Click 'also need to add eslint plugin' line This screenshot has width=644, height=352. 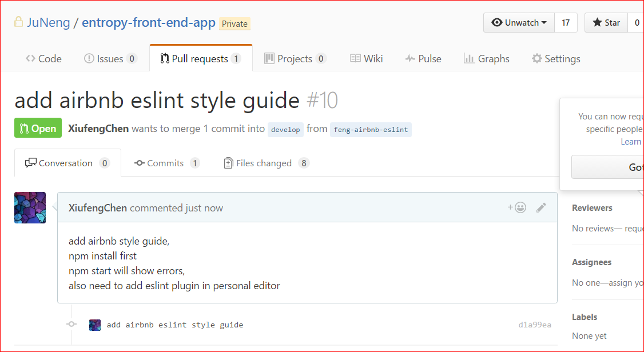coord(174,286)
